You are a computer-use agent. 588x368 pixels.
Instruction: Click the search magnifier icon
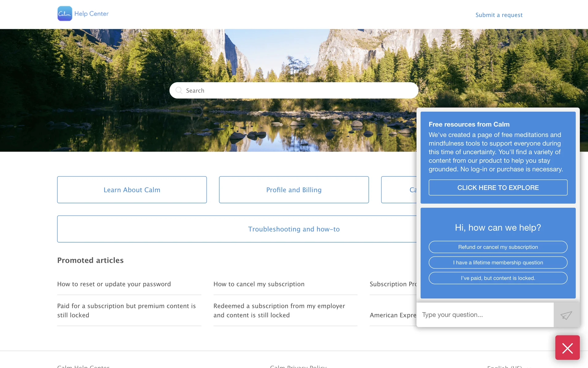pyautogui.click(x=179, y=90)
